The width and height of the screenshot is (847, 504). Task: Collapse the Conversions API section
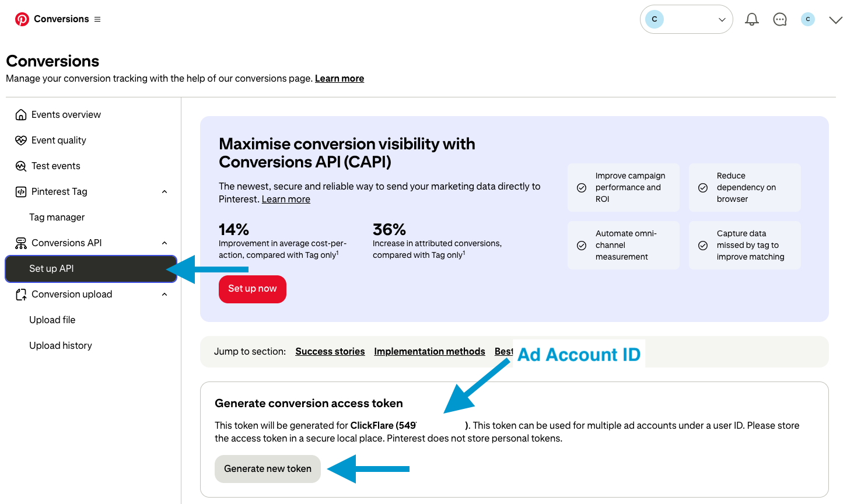164,243
